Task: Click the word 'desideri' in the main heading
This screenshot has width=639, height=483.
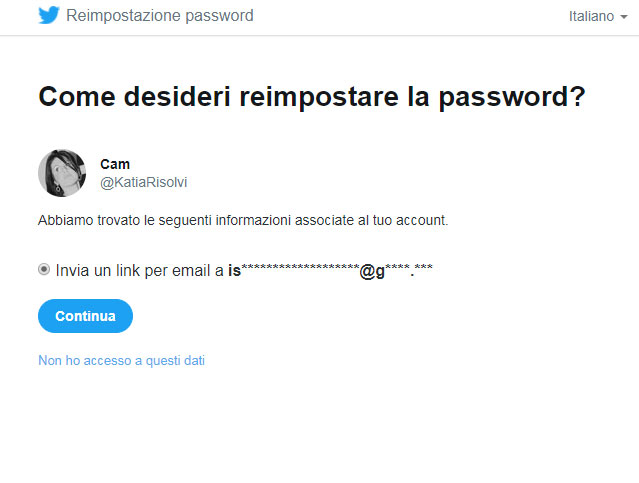Action: click(177, 97)
